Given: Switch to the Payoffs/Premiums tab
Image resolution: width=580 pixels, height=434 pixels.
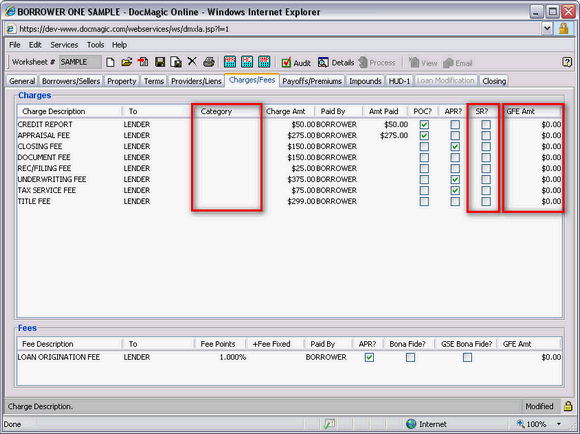Looking at the screenshot, I should (312, 81).
